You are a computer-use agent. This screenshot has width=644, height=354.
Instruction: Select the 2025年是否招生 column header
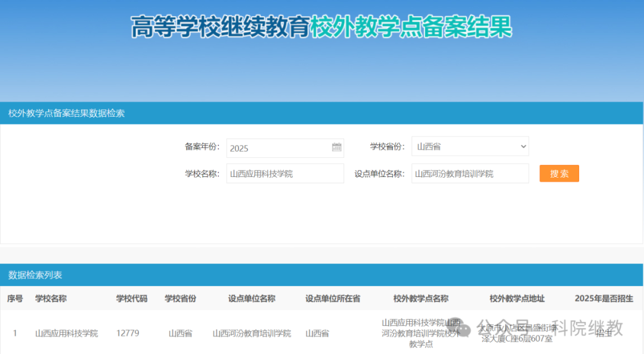pyautogui.click(x=603, y=299)
